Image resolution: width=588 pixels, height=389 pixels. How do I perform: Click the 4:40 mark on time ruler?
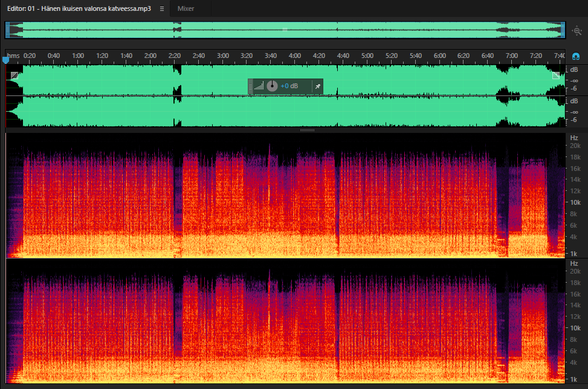click(x=343, y=56)
